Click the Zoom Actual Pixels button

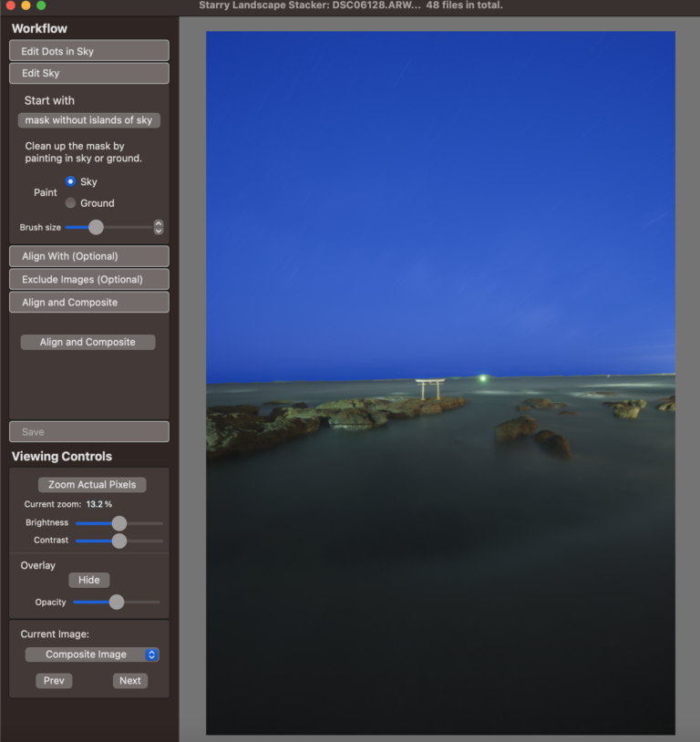click(x=92, y=485)
